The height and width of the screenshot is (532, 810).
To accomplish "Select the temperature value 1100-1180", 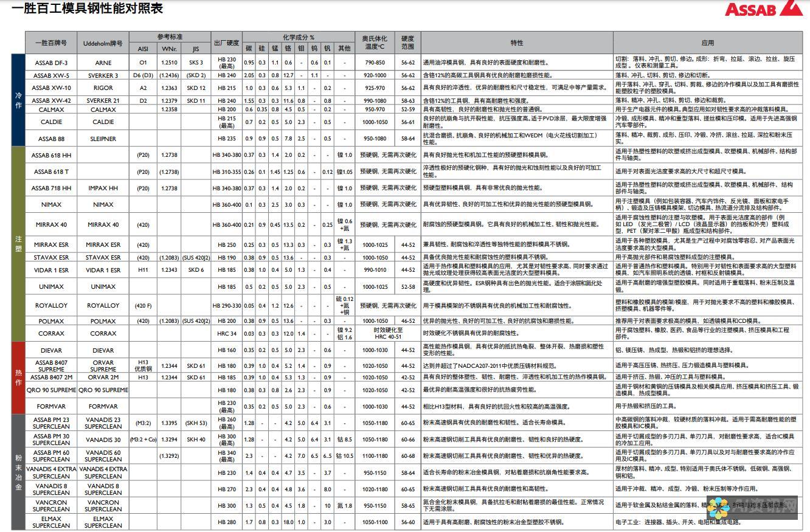I will click(375, 455).
